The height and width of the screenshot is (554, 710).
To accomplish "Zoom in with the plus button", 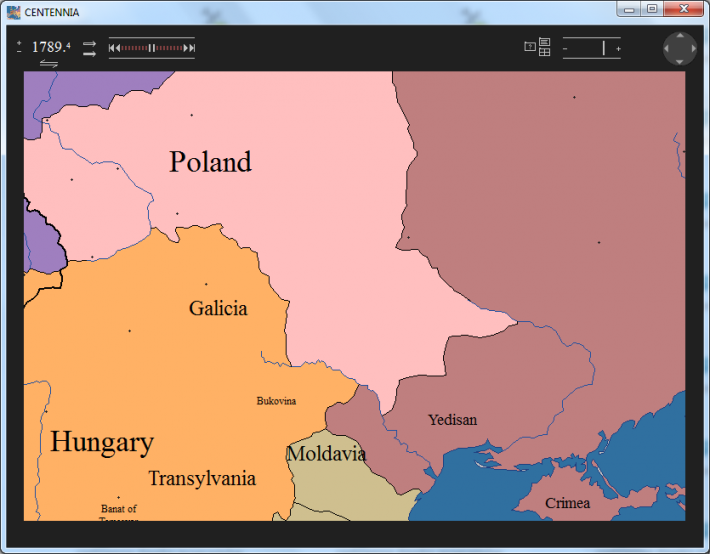I will pos(618,48).
